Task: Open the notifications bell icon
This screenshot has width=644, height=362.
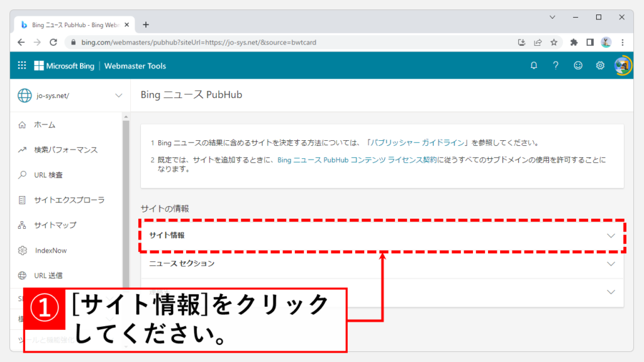Action: (x=534, y=65)
